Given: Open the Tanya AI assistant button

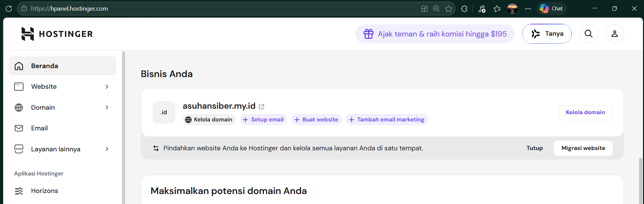Looking at the screenshot, I should [x=547, y=34].
